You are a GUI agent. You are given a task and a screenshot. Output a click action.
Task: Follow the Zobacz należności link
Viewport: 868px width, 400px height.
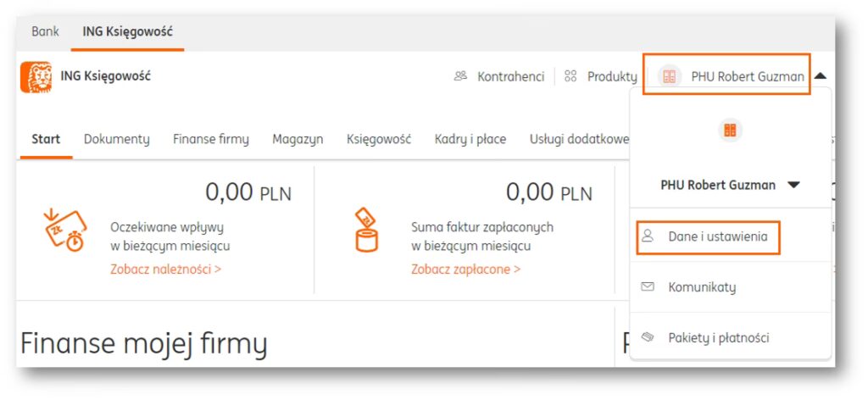(165, 269)
